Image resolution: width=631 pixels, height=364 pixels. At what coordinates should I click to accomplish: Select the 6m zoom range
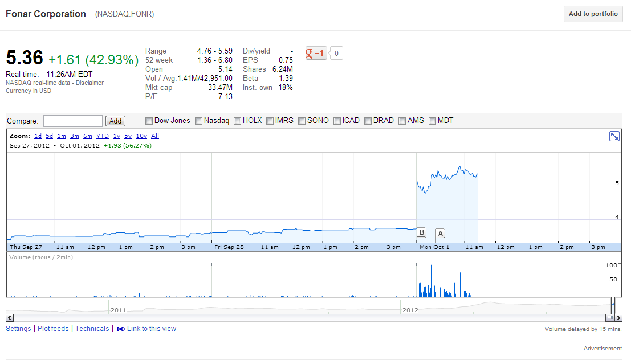[x=88, y=136]
